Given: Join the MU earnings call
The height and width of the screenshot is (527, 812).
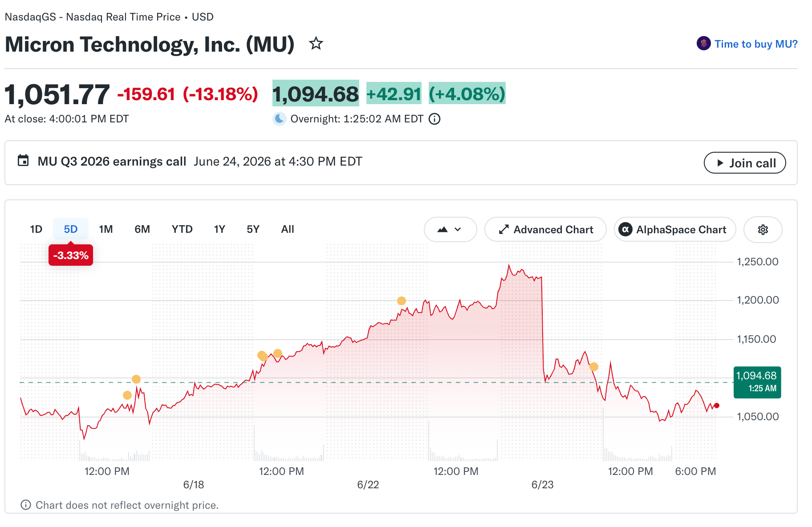Looking at the screenshot, I should tap(745, 163).
